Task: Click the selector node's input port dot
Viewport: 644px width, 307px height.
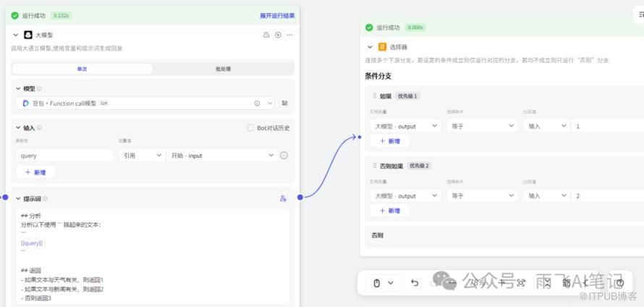Action: (360, 137)
